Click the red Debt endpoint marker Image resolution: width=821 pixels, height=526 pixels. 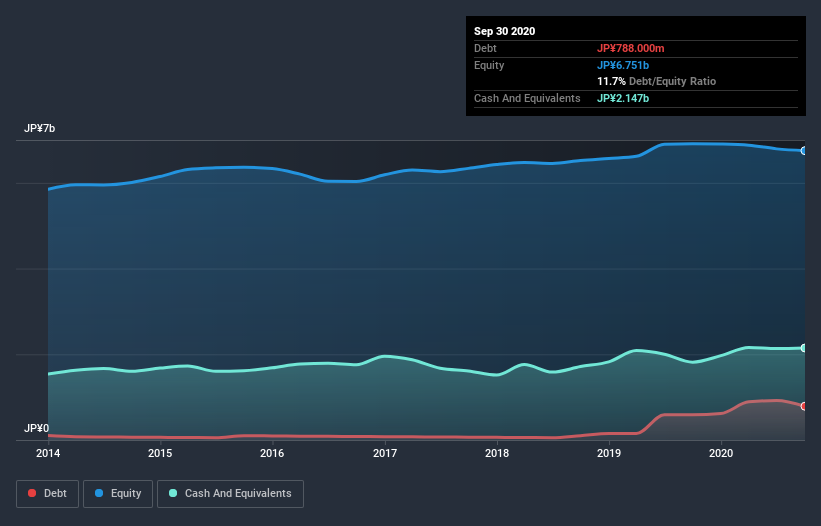tap(804, 406)
